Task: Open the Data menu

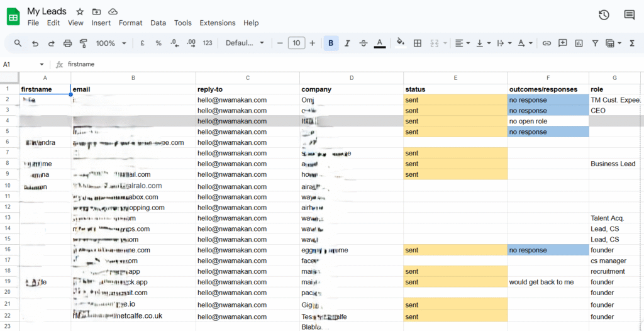Action: (x=158, y=23)
